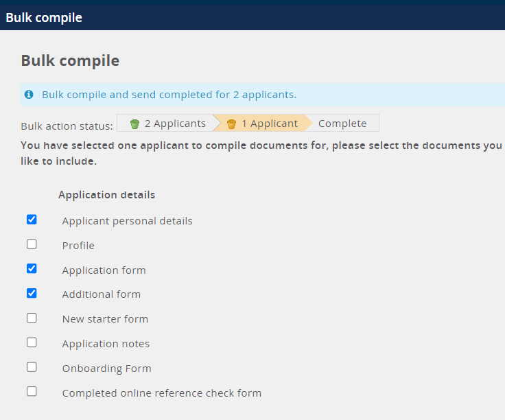Image resolution: width=505 pixels, height=420 pixels.
Task: Click the 'Application details' section heading
Action: pos(106,195)
